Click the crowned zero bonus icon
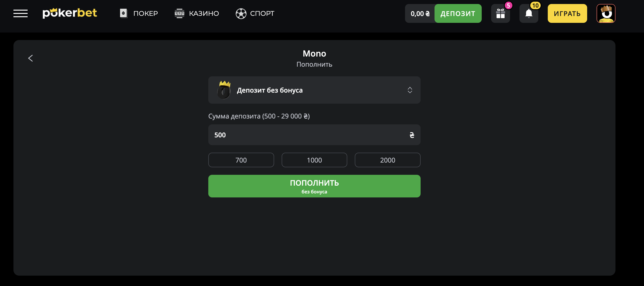The height and width of the screenshot is (286, 644). (x=224, y=90)
